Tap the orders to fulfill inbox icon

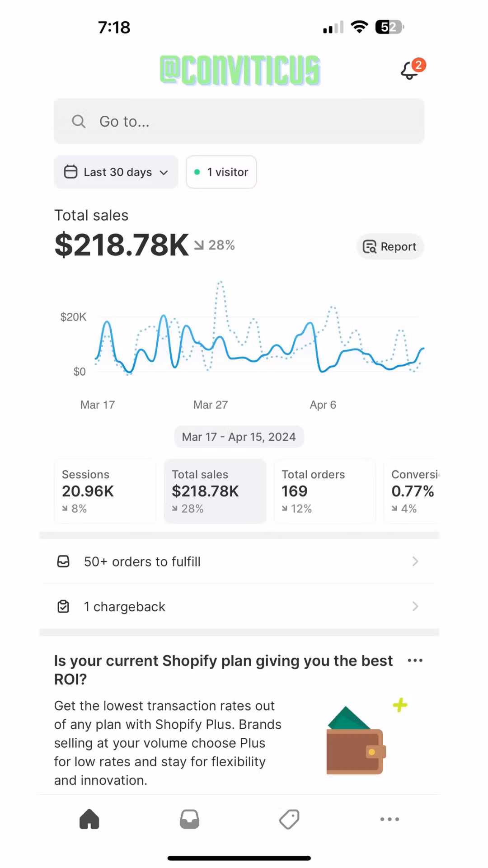(63, 561)
